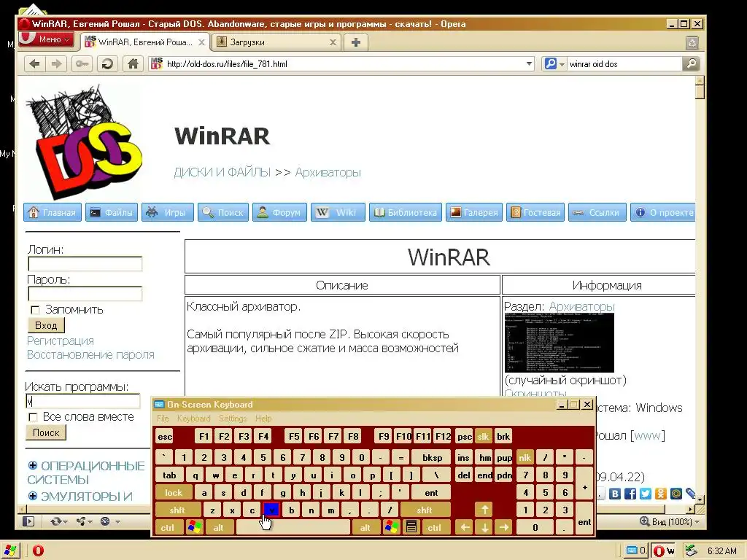Open a new tab with plus button
This screenshot has height=560, width=747.
pyautogui.click(x=356, y=42)
